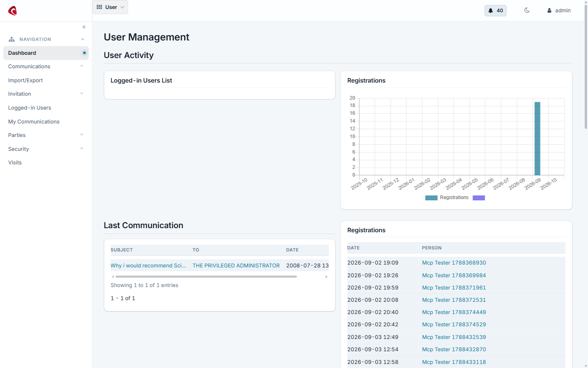Open Mcp Tester 1788369984 person
Screen dimensions: 588x368
(454, 276)
